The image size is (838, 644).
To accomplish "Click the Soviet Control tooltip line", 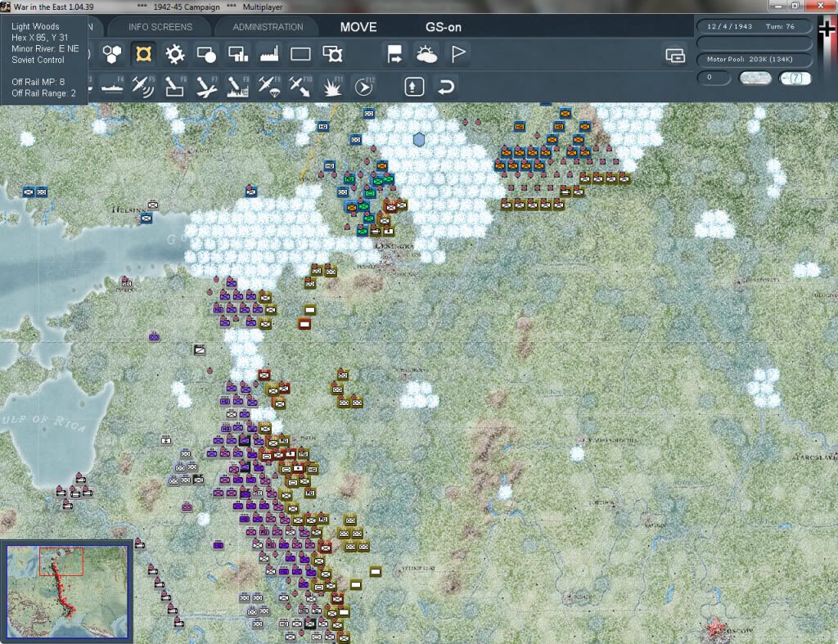I will (38, 60).
